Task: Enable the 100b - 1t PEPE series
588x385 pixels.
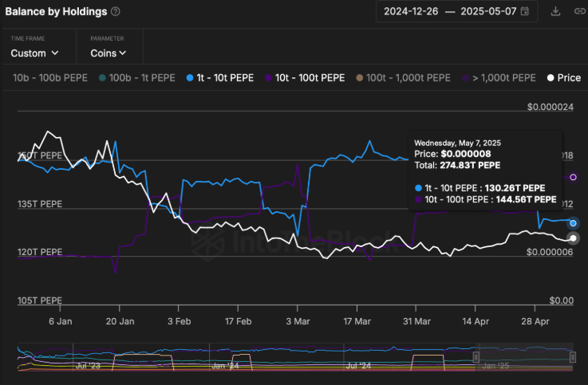Action: [137, 78]
